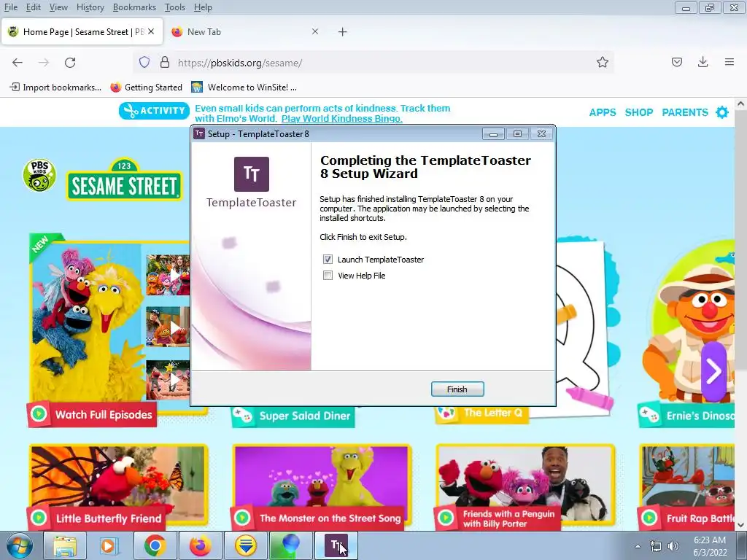The image size is (747, 560).
Task: Open the Edit menu
Action: (34, 7)
